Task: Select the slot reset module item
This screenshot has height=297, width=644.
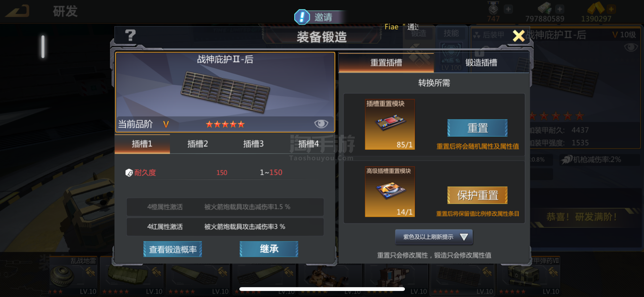Action: click(390, 124)
